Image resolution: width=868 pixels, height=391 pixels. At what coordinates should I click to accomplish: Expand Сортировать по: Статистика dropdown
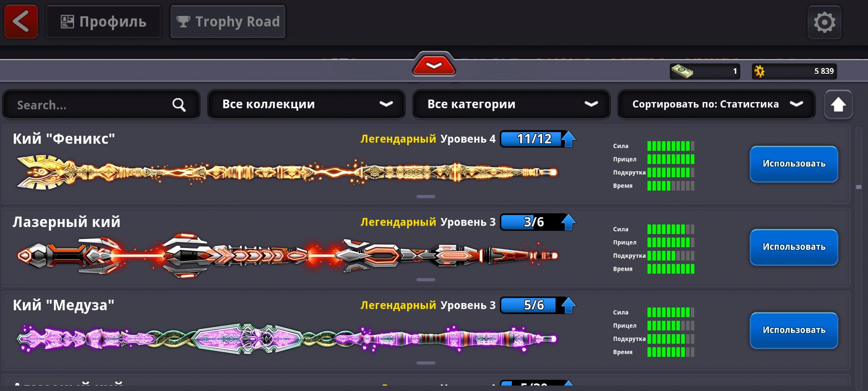click(716, 105)
